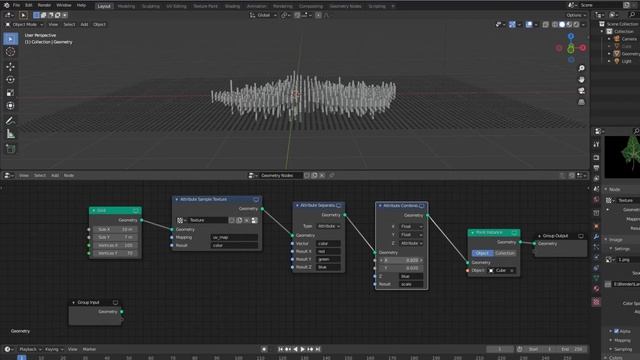Open the Render menu
This screenshot has height=360, width=640.
[x=44, y=5]
